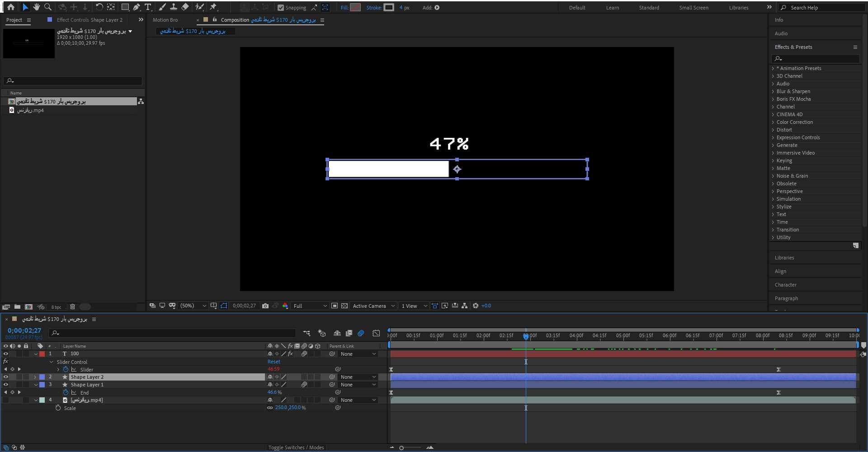Disable the Snapping checkbox

point(281,8)
